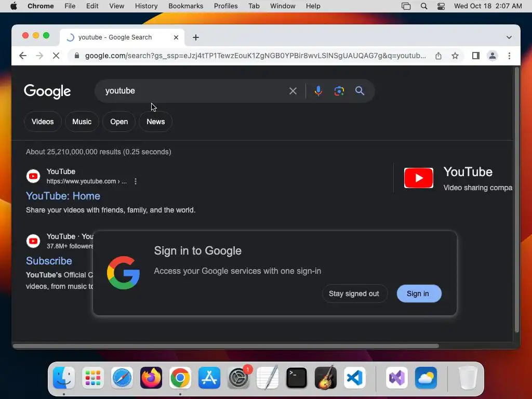Click the vertical page scrollbar

[x=517, y=200]
